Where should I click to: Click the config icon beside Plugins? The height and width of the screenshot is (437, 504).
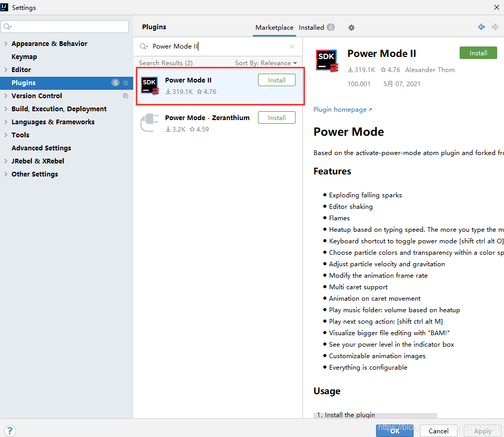coord(125,82)
